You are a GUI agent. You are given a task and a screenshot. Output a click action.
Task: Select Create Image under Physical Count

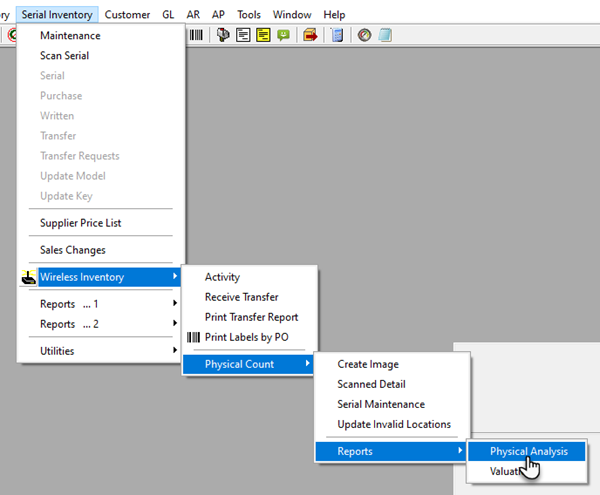point(392,364)
